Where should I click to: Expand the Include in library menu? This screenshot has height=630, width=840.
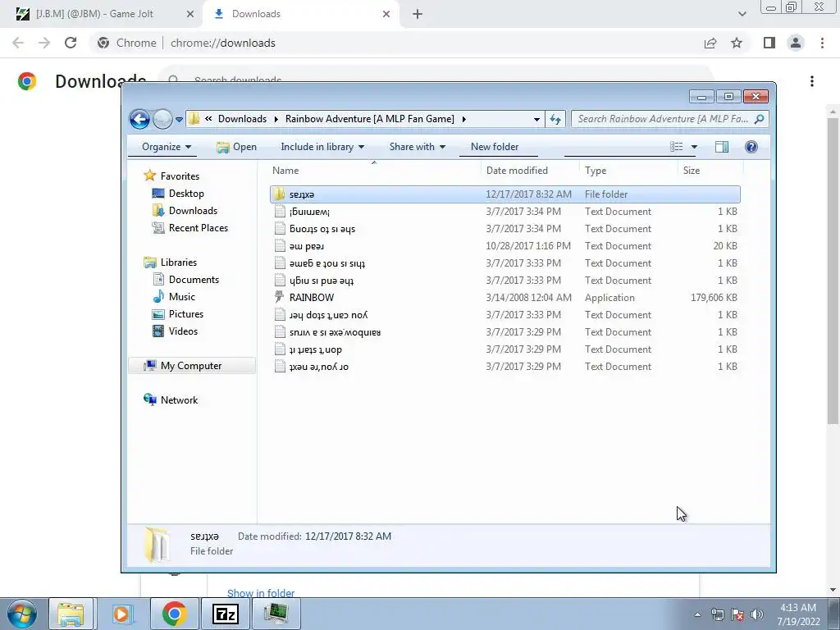point(322,147)
